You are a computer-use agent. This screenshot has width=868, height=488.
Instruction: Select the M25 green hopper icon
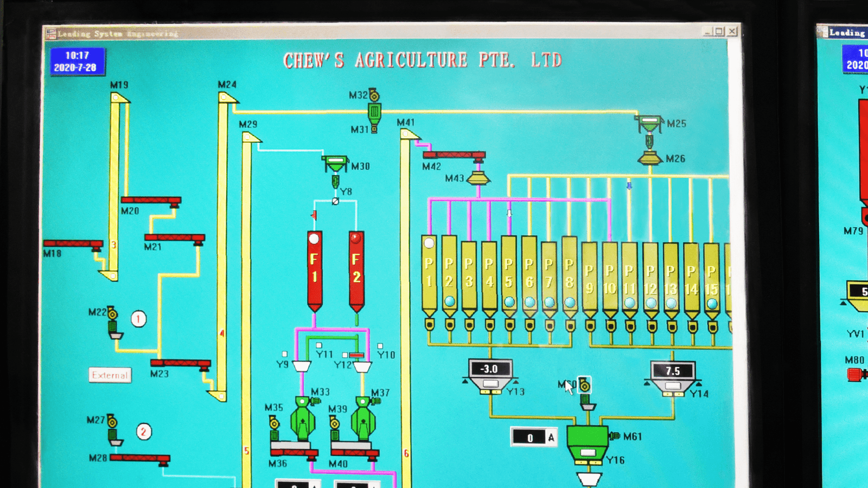pyautogui.click(x=649, y=124)
